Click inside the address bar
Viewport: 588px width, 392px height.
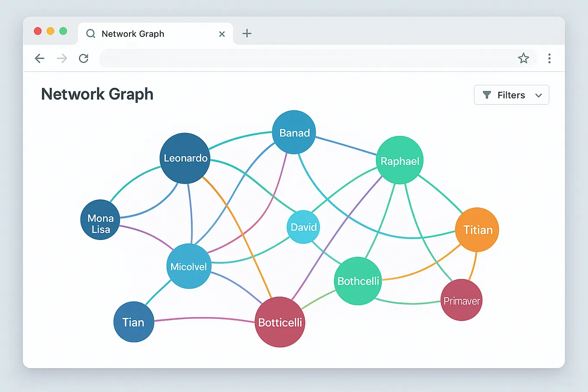coord(303,58)
